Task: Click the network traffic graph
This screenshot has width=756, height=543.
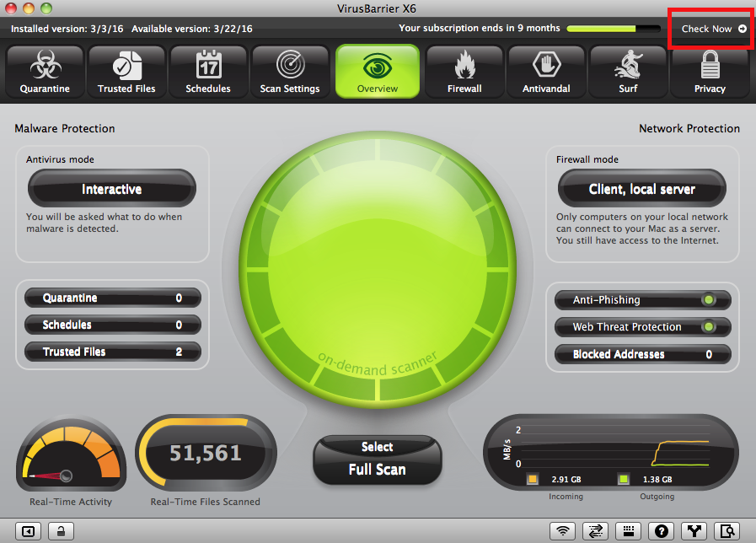Action: click(611, 452)
